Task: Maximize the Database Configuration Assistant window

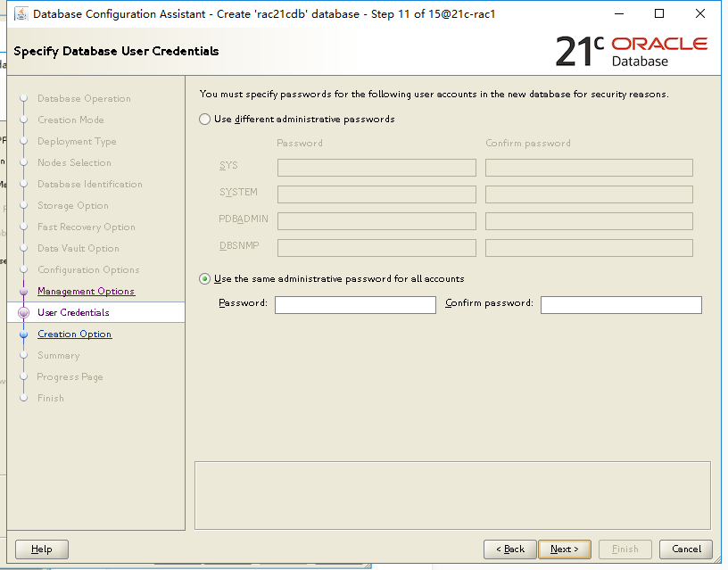Action: coord(658,14)
